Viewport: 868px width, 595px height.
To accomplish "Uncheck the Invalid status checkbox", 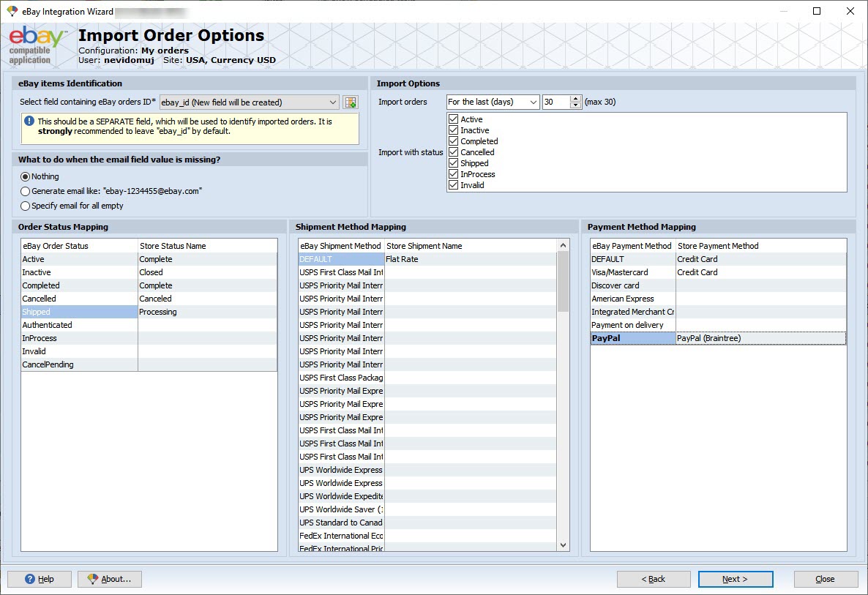I will 453,185.
